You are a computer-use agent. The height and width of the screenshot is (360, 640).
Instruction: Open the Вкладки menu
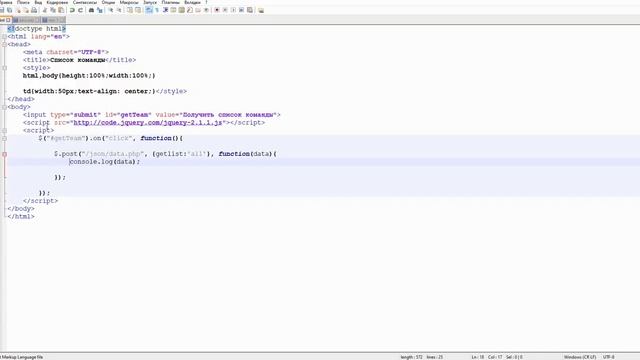(x=192, y=2)
